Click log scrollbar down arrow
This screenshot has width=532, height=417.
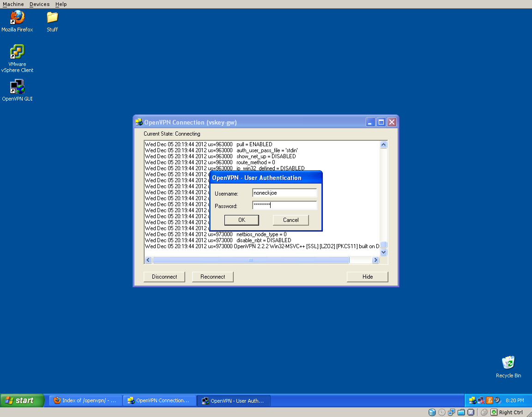(x=383, y=252)
